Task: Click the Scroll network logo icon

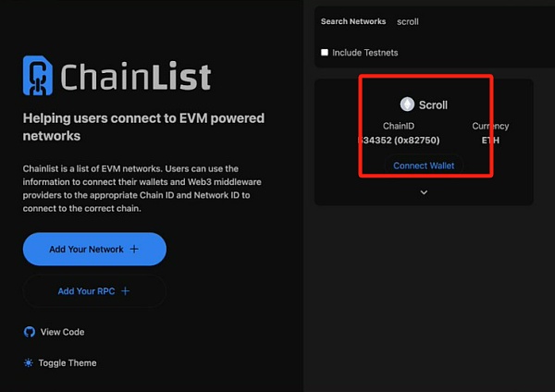Action: [x=407, y=104]
